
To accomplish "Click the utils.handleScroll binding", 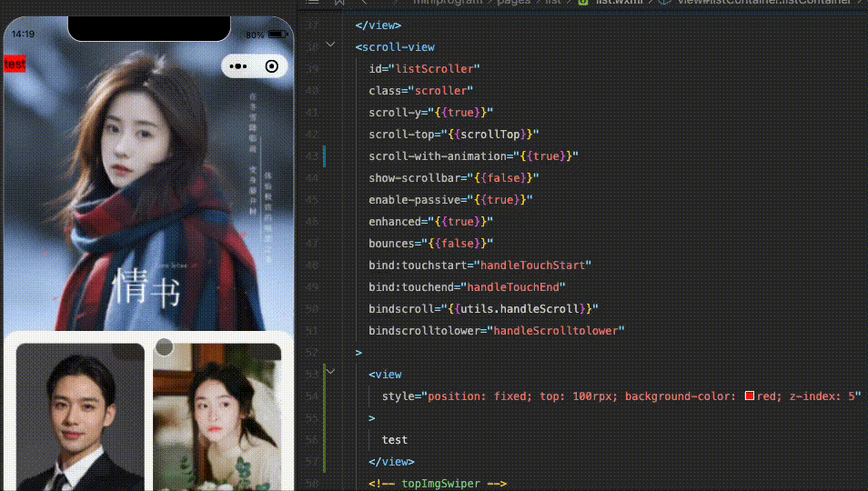I will pyautogui.click(x=520, y=309).
